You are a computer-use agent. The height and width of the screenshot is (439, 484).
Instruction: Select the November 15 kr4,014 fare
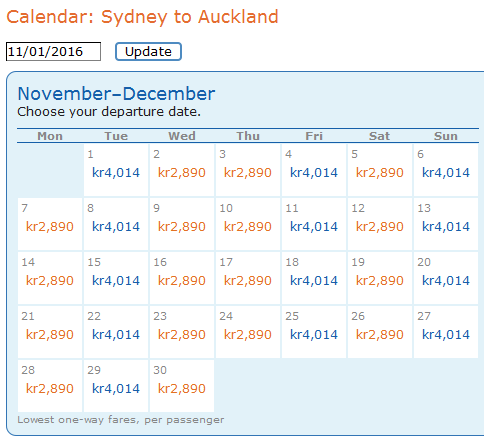[116, 281]
